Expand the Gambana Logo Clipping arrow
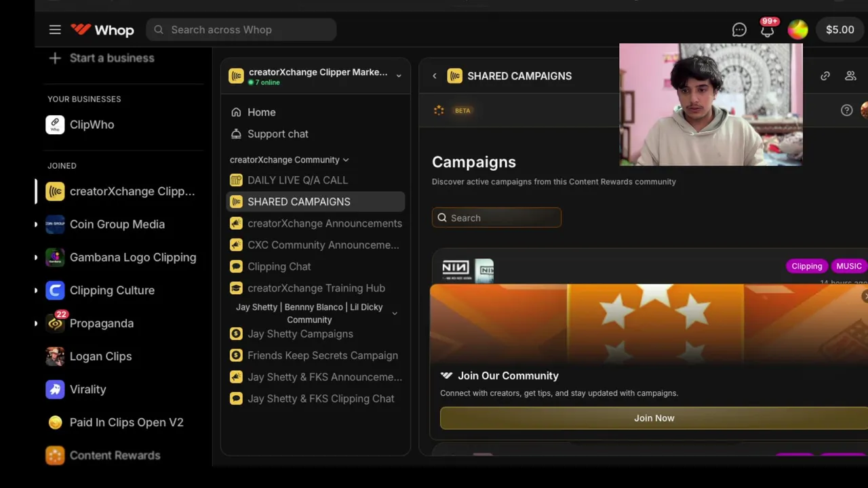The width and height of the screenshot is (868, 488). pyautogui.click(x=36, y=258)
